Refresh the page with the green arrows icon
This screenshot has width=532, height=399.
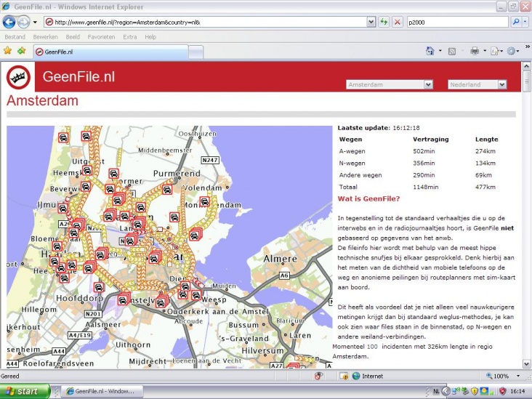coord(384,23)
